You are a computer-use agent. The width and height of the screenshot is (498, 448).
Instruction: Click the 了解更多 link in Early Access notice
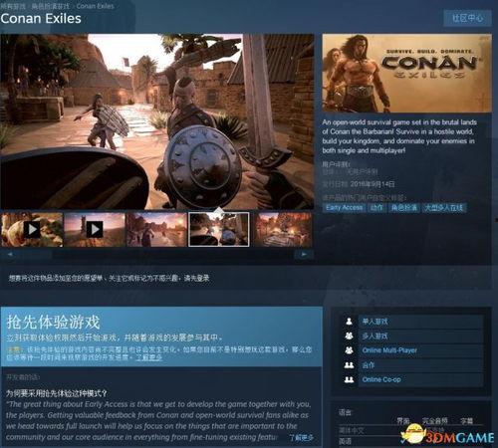(x=149, y=357)
